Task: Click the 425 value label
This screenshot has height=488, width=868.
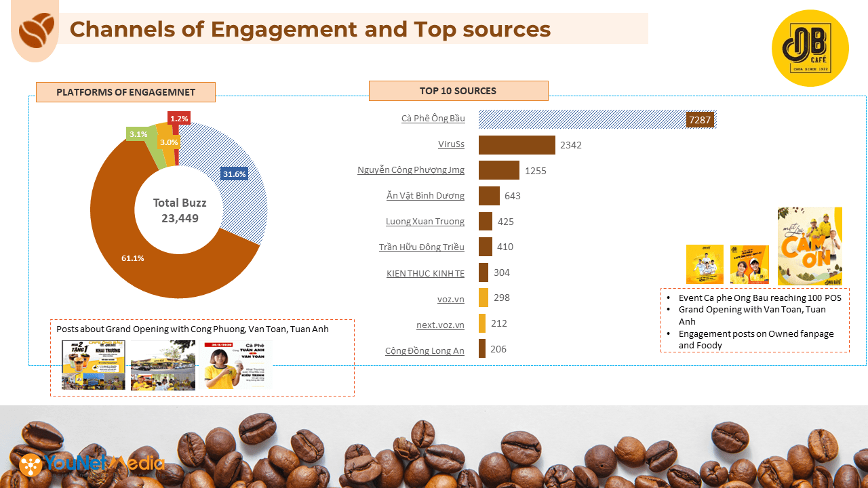Action: coord(506,221)
